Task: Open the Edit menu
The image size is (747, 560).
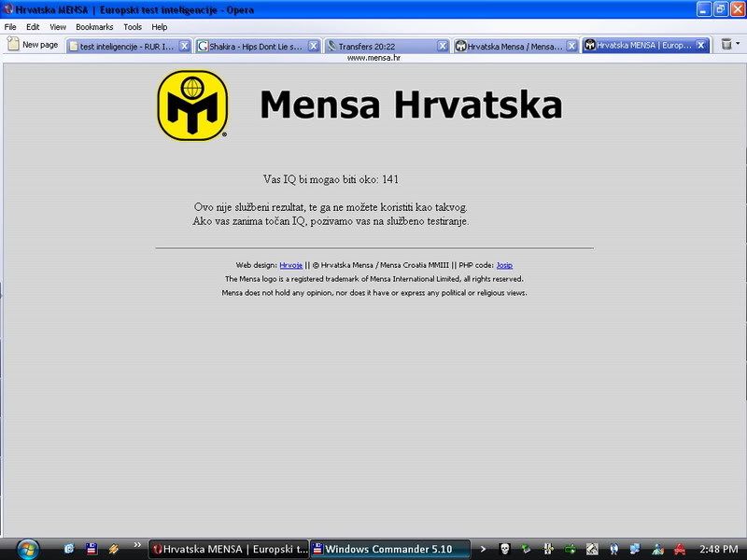Action: coord(33,27)
